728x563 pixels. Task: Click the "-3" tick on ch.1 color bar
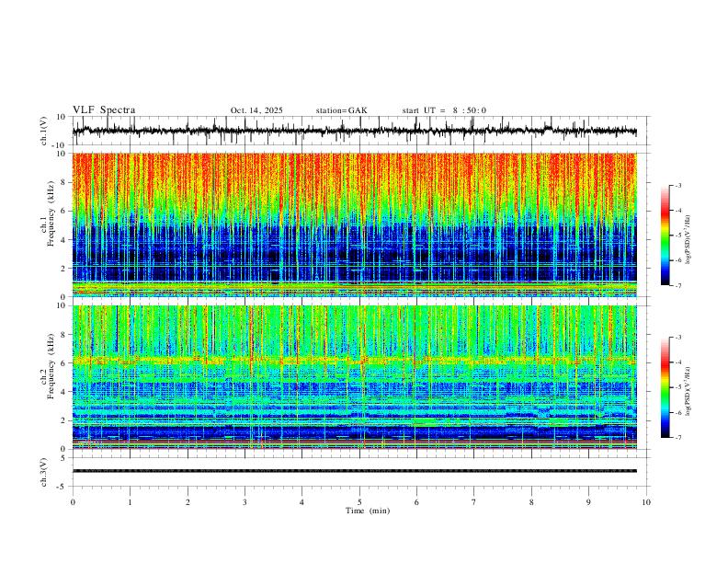click(x=678, y=185)
